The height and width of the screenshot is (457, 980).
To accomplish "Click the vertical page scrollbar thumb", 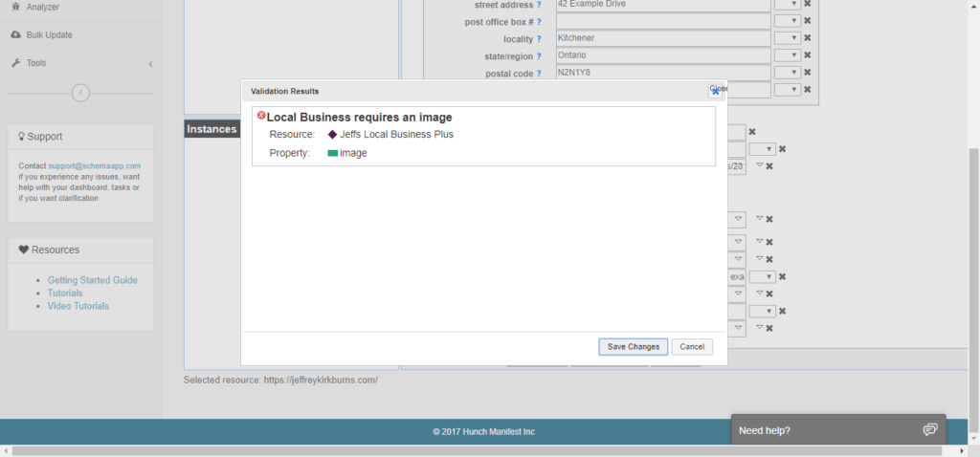I will [973, 291].
